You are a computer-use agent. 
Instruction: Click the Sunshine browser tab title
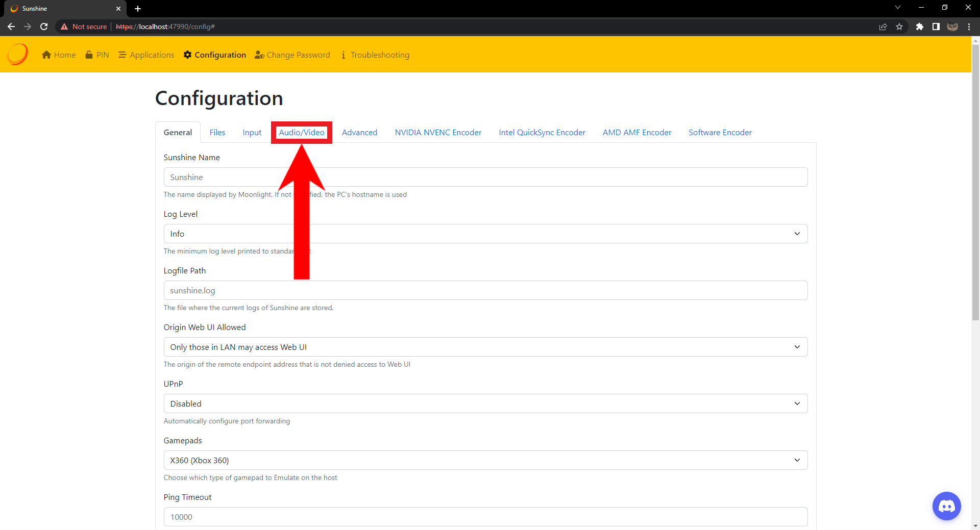tap(35, 9)
